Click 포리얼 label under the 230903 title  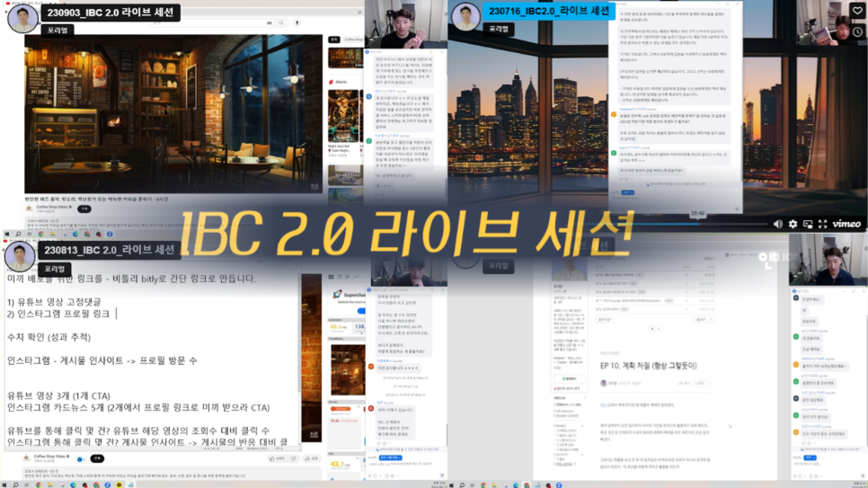pos(57,30)
